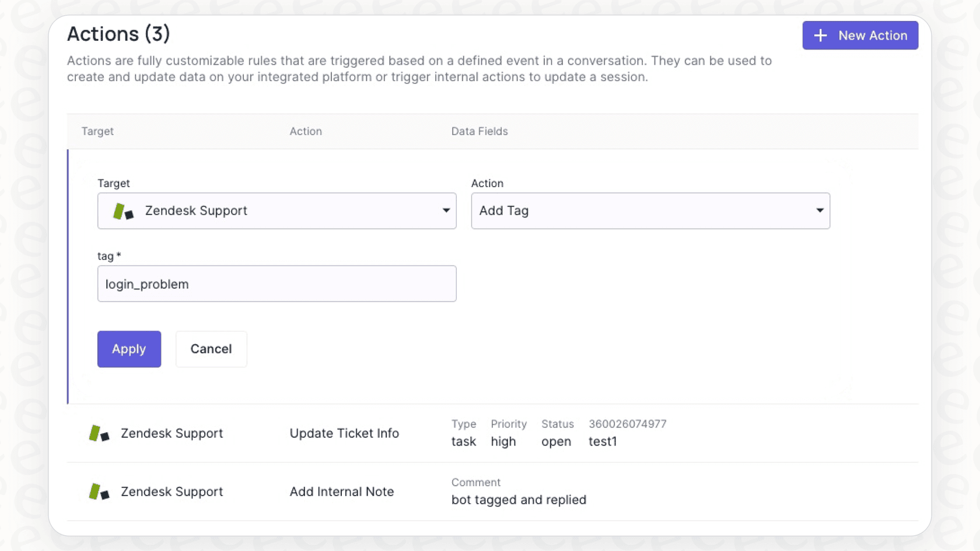980x551 pixels.
Task: Click the plus icon in New Action
Action: click(820, 36)
